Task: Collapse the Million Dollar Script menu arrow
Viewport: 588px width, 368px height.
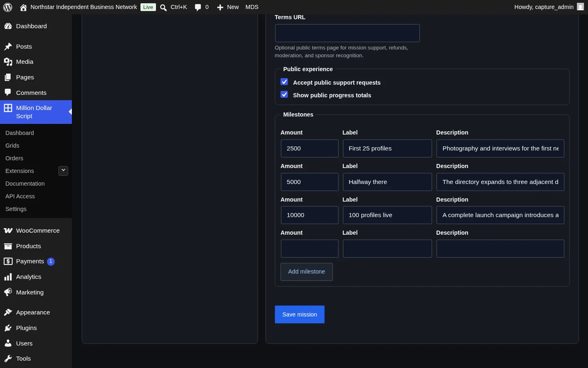Action: point(70,112)
